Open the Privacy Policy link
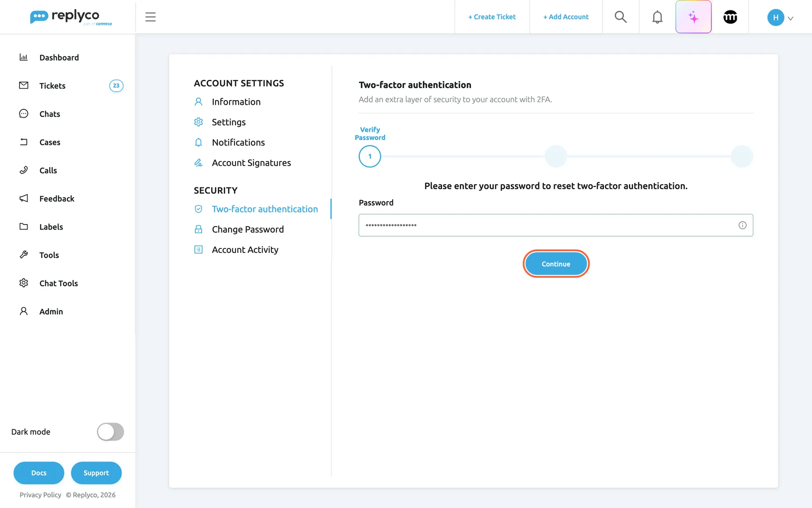The image size is (812, 508). point(40,495)
